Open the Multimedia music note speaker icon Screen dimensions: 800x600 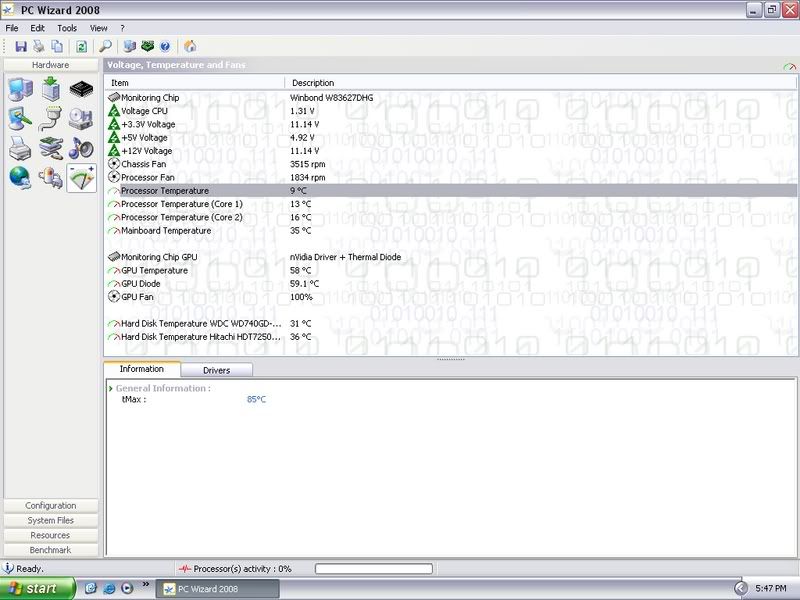pos(82,148)
